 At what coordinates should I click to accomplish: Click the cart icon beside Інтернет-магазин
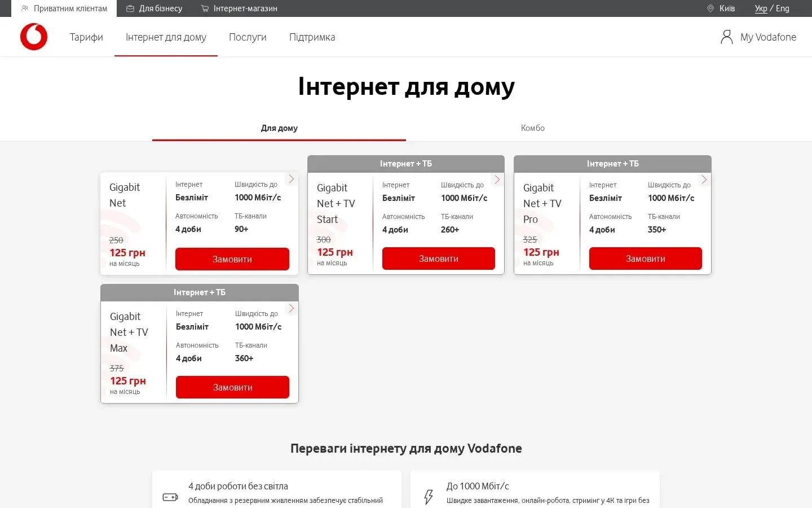[x=205, y=8]
